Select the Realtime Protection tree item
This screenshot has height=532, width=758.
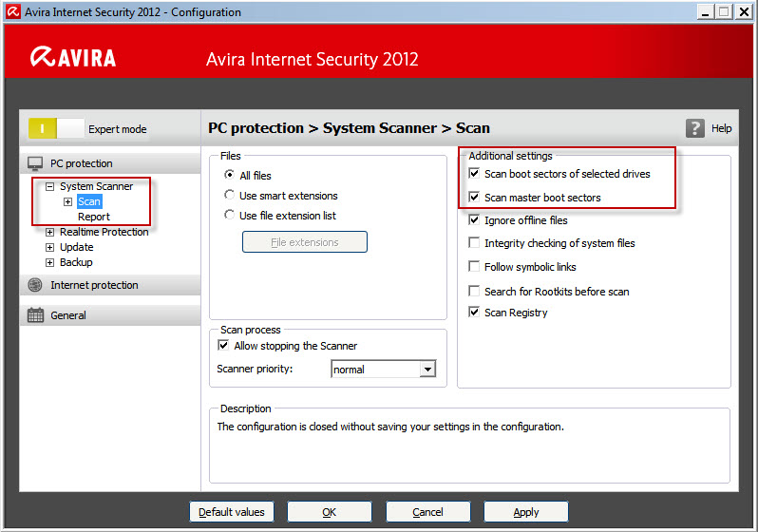point(104,232)
